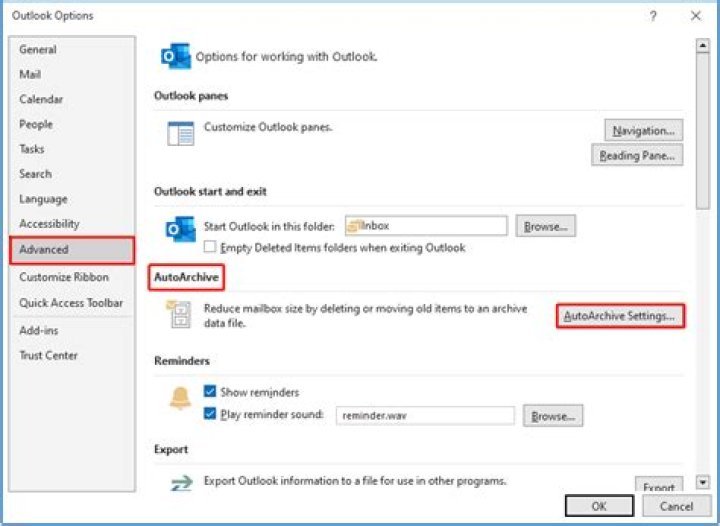Open the General options category
This screenshot has height=526, width=720.
[x=72, y=50]
